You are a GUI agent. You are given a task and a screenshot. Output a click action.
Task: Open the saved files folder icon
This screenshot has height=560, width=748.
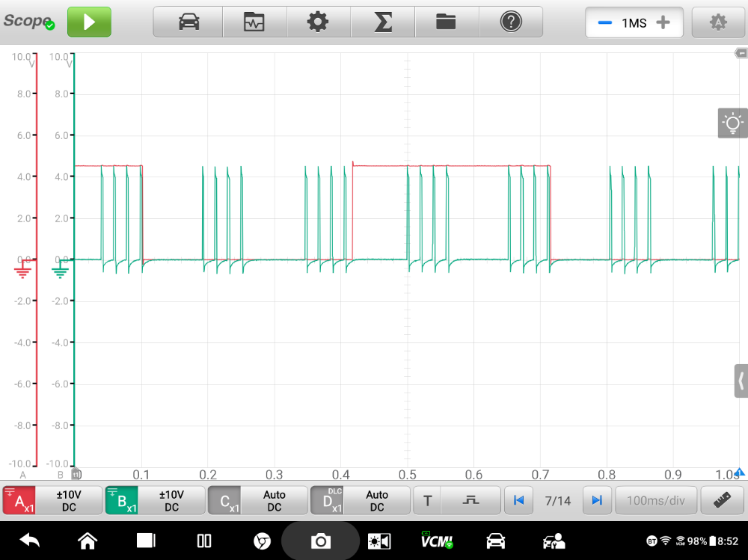tap(447, 22)
